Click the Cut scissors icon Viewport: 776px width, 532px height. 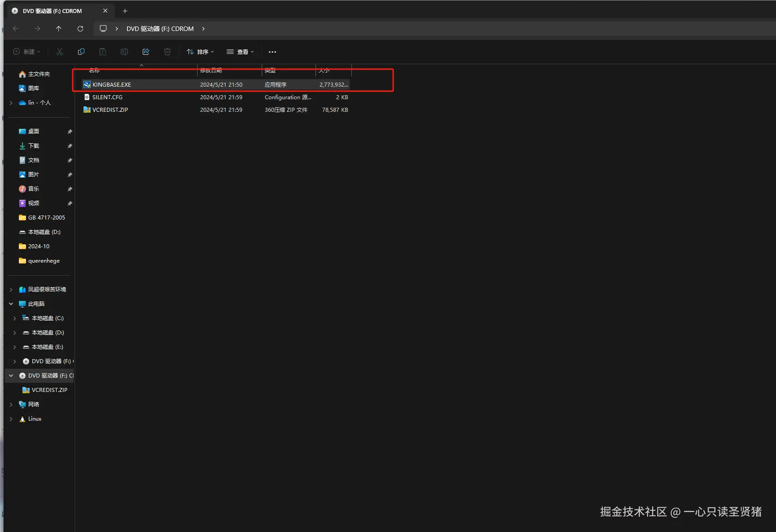60,52
